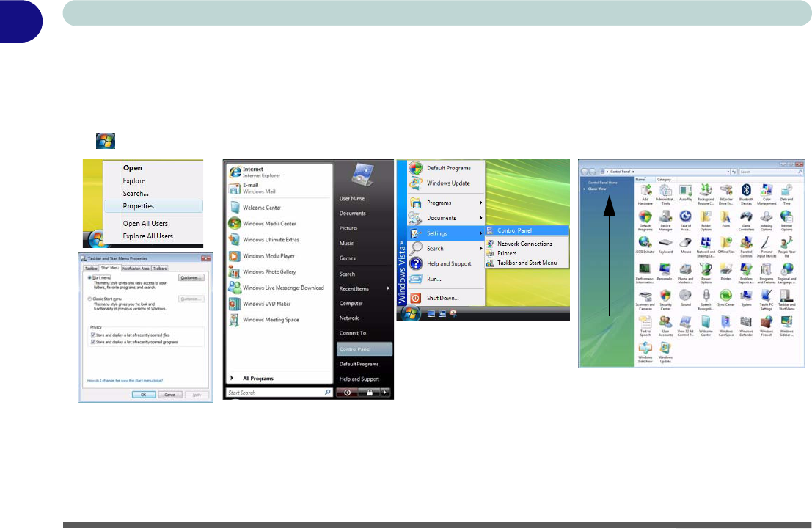Viewport: 812px width, 529px height.
Task: Click Control Panel Home in sidebar
Action: pyautogui.click(x=603, y=183)
